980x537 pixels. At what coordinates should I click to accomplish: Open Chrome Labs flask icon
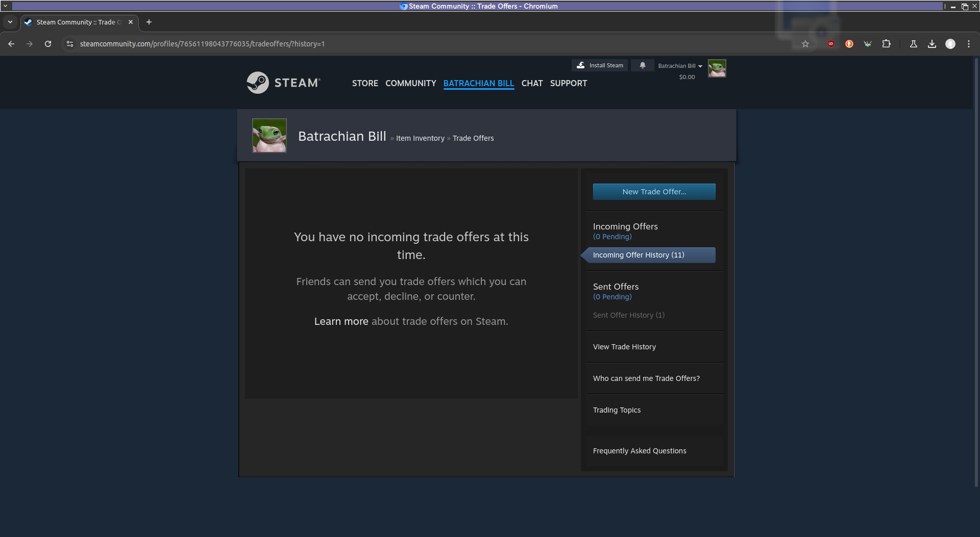[914, 44]
